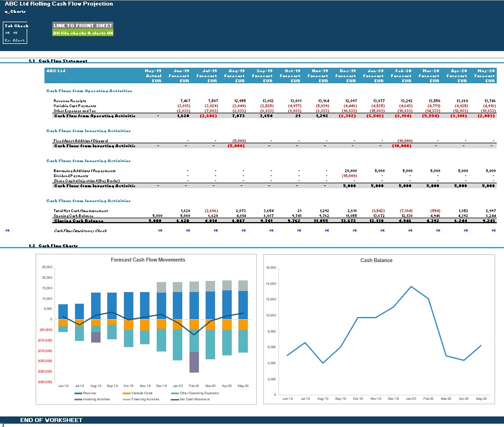Click the Net Cash Movement legend line

175,399
